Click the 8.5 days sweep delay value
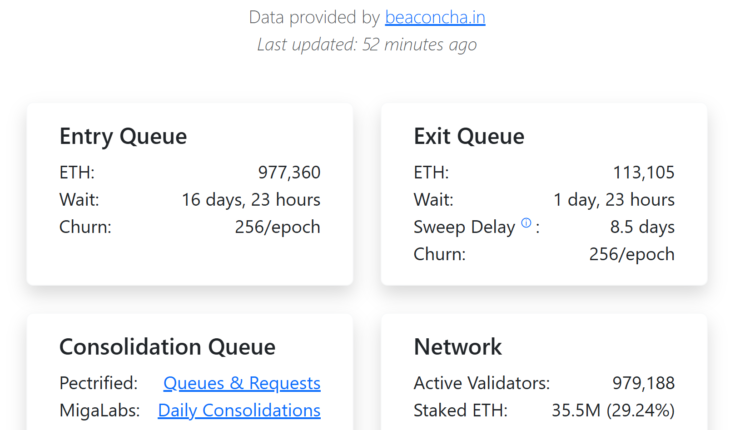This screenshot has height=430, width=750. click(642, 227)
